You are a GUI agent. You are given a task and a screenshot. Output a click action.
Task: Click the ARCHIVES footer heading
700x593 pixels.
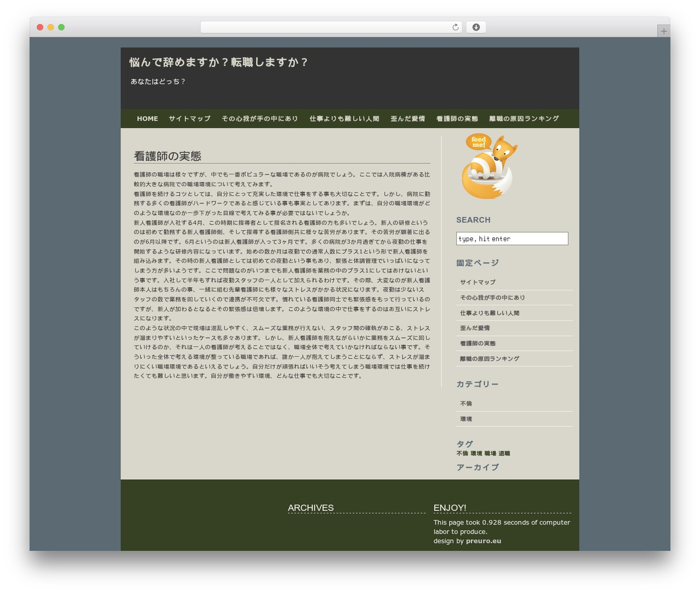tap(311, 508)
